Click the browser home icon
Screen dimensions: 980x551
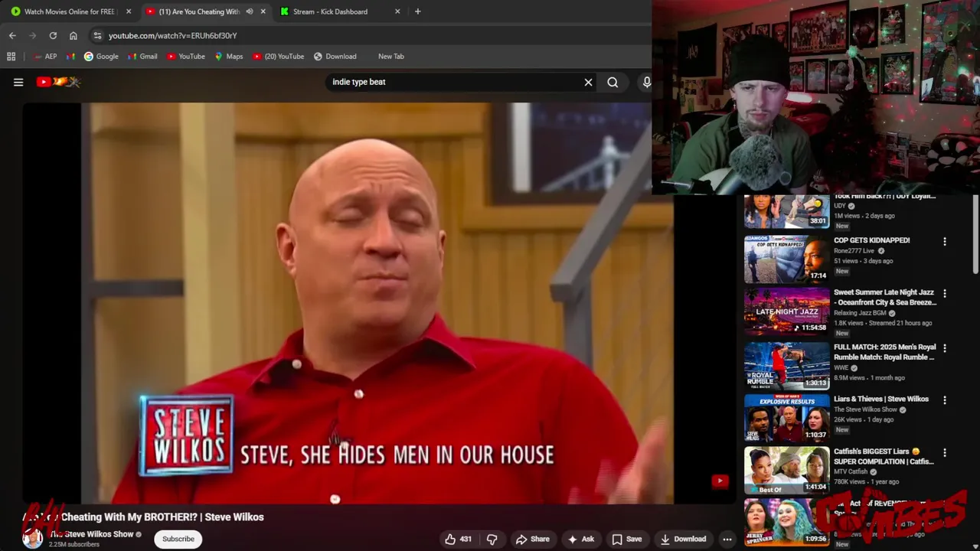click(73, 35)
